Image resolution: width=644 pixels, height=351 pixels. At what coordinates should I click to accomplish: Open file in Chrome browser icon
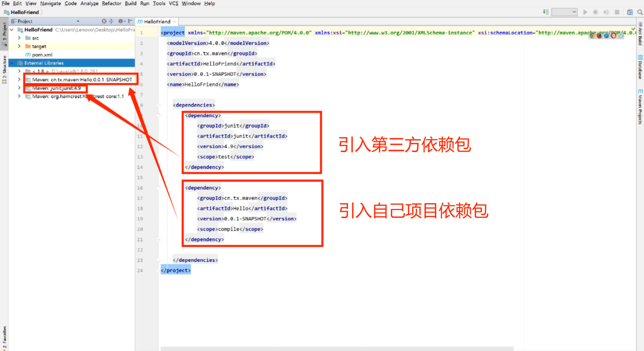click(592, 36)
